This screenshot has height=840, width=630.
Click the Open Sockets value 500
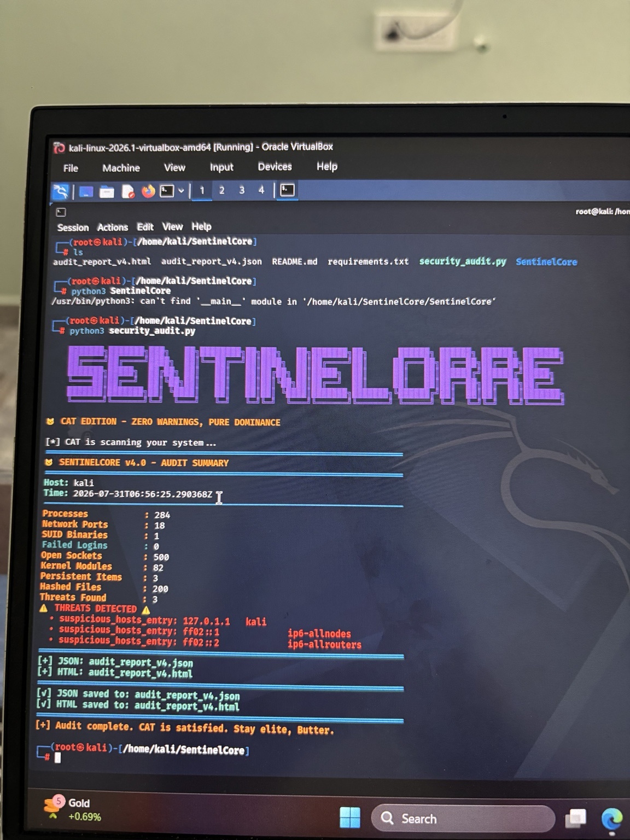click(161, 557)
